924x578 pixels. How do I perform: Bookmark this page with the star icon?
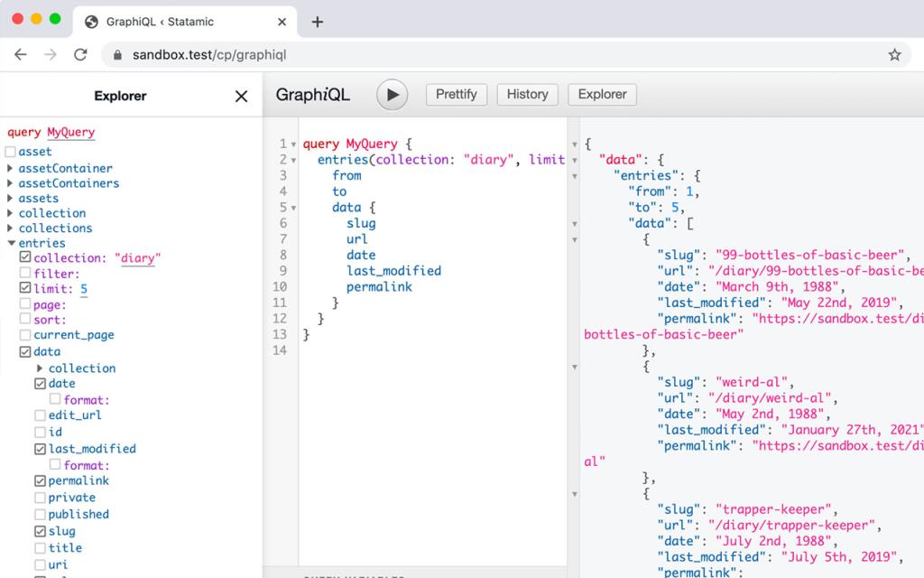click(894, 55)
